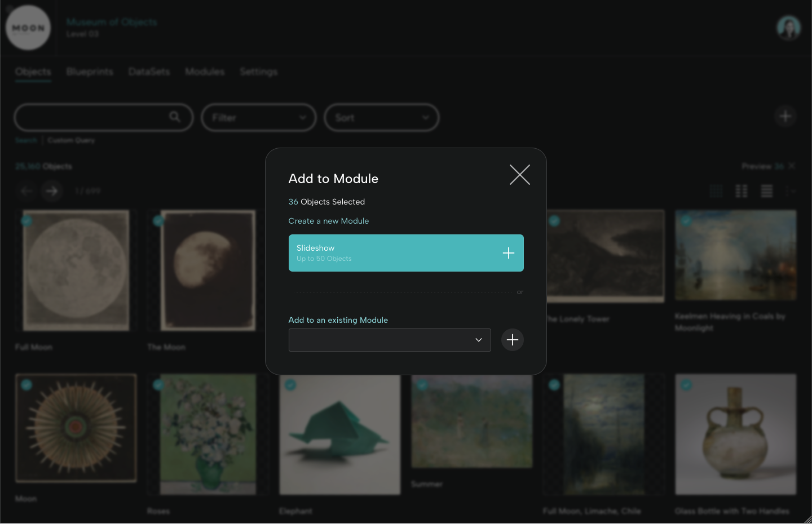
Task: Switch to the Modules tab
Action: [x=205, y=72]
